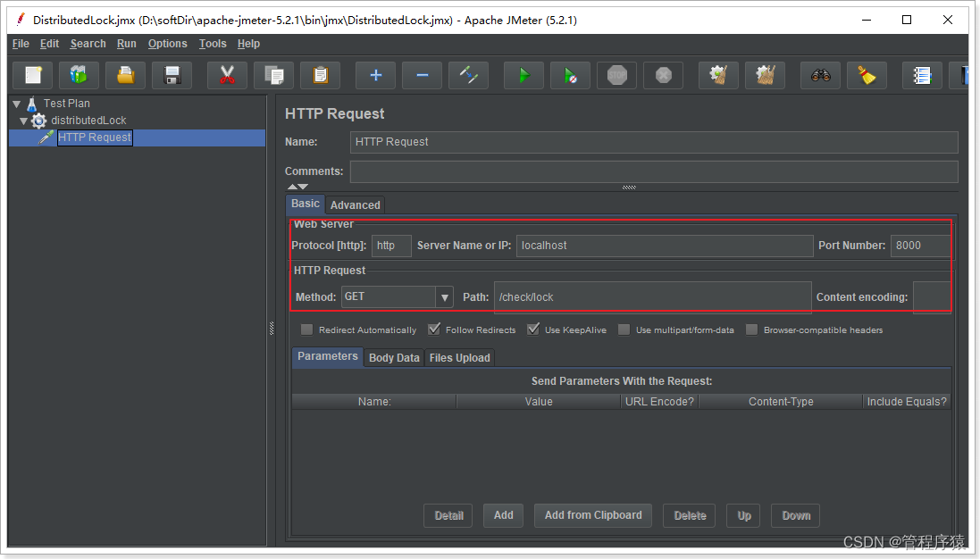Click the distributedLock thread group gear icon
The height and width of the screenshot is (559, 980).
[x=38, y=121]
